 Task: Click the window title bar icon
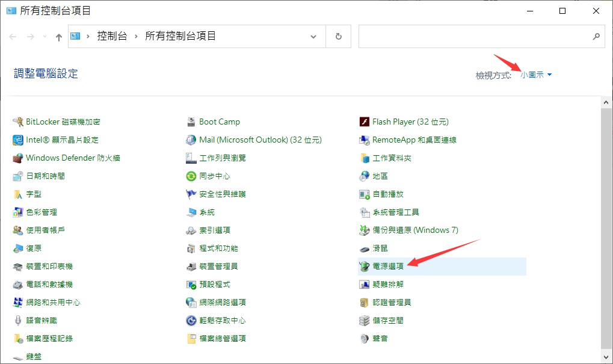tap(11, 11)
